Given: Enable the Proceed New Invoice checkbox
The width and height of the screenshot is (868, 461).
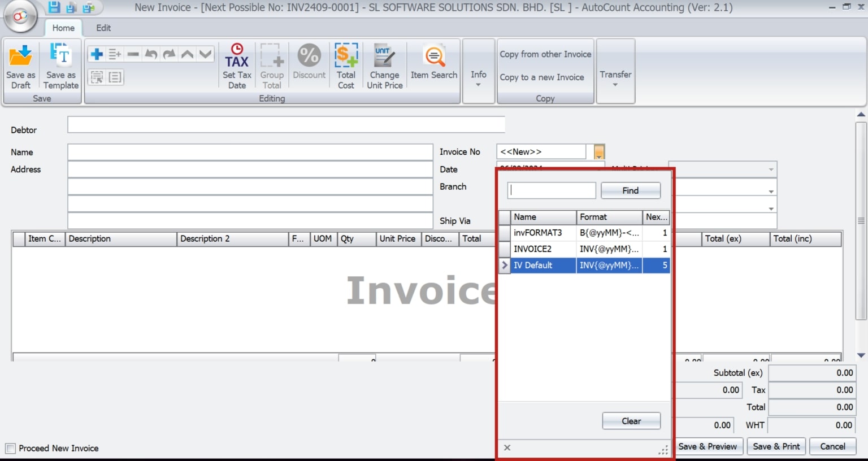Looking at the screenshot, I should 10,447.
